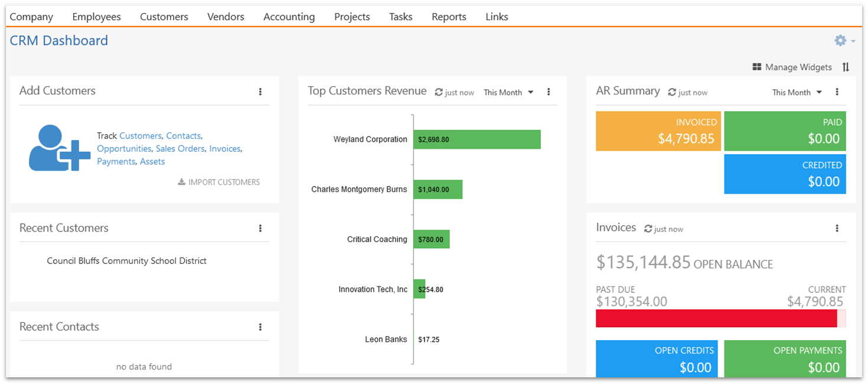Open the Links menu
The width and height of the screenshot is (868, 385).
coord(497,17)
